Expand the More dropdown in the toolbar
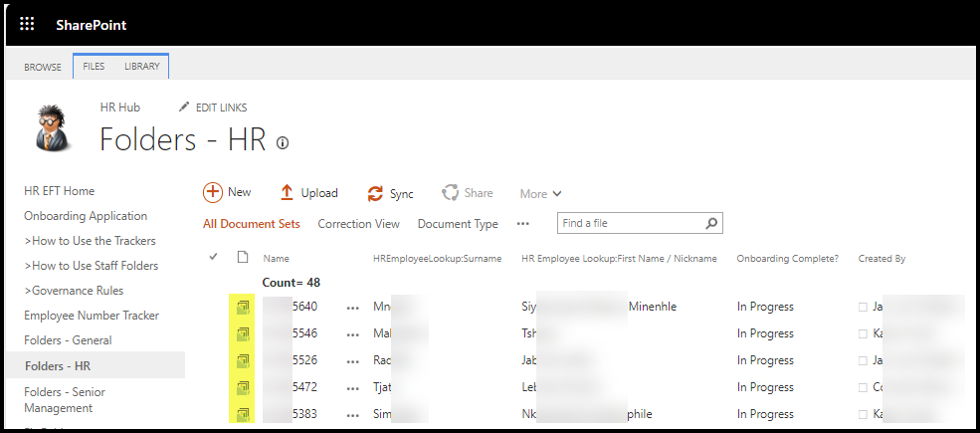980x433 pixels. tap(540, 194)
